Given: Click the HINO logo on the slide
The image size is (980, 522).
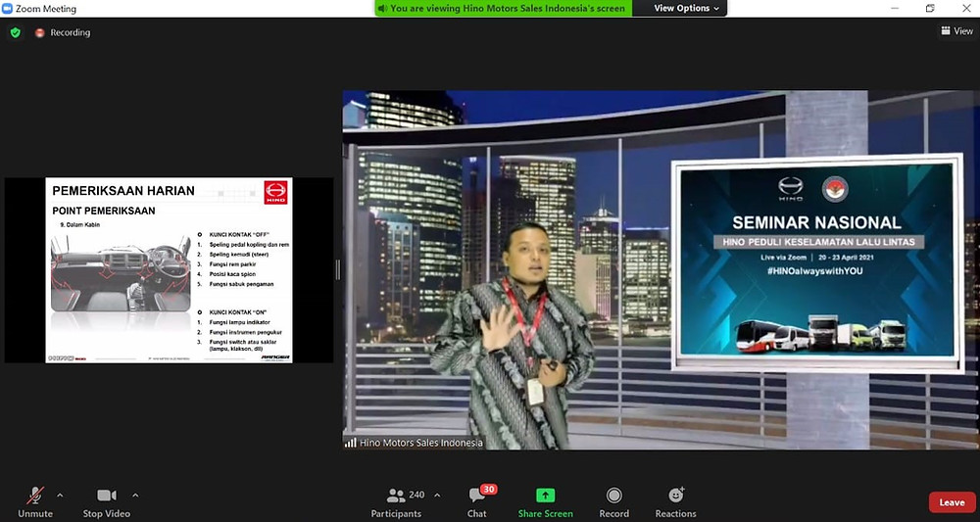Looking at the screenshot, I should (275, 192).
